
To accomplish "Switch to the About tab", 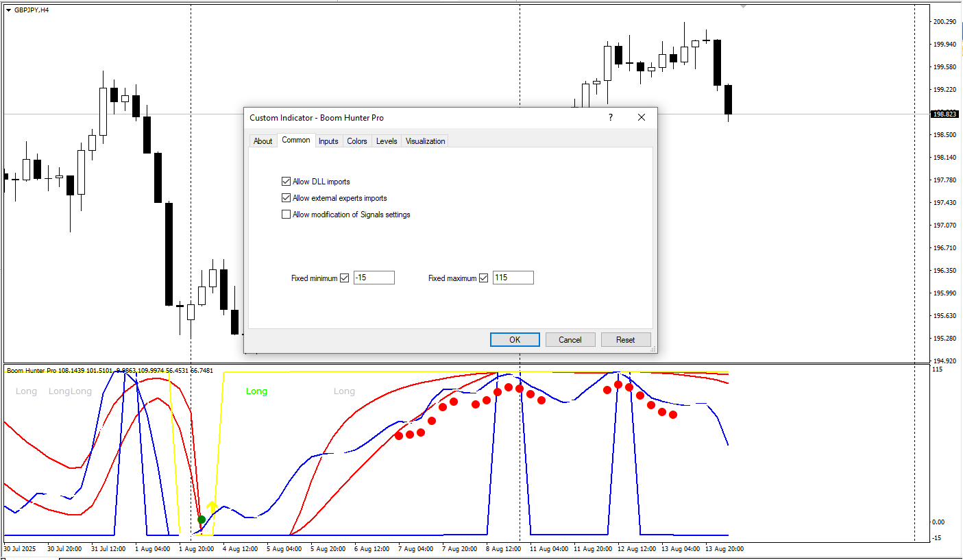I will coord(263,141).
